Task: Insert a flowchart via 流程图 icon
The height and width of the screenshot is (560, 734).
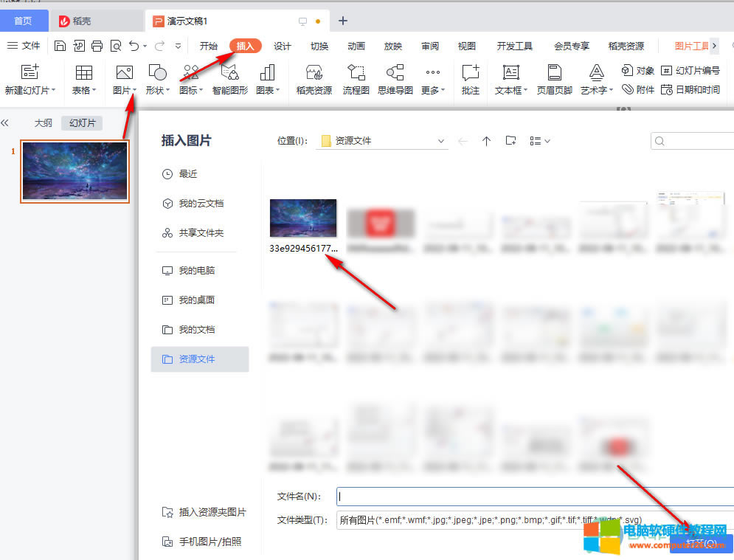Action: coord(356,73)
